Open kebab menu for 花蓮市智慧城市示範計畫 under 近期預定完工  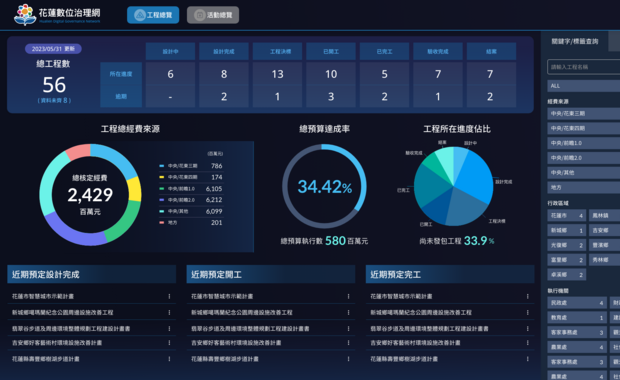[x=527, y=296]
